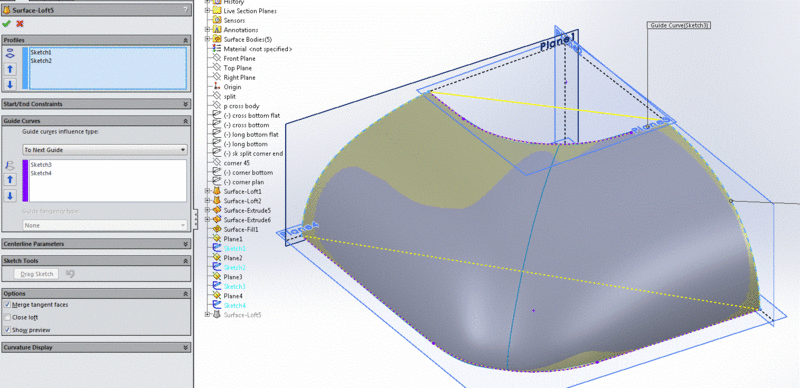Click the split plane icon

216,96
